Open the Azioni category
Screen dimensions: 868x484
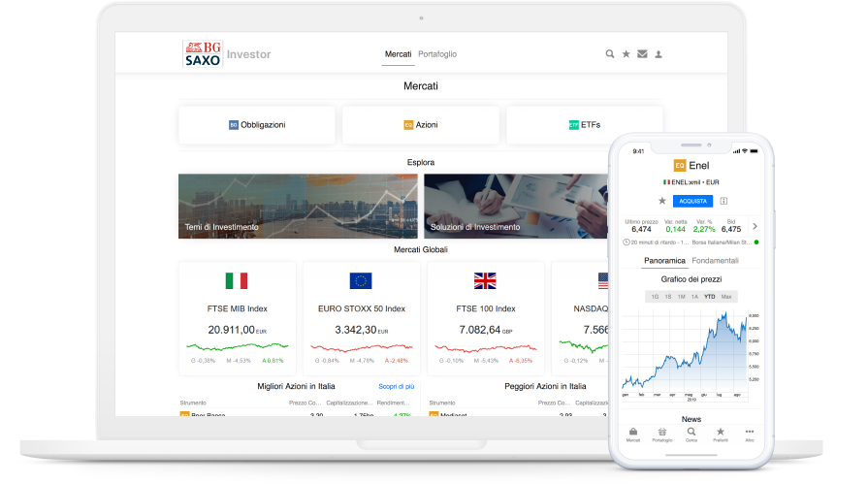[x=421, y=125]
